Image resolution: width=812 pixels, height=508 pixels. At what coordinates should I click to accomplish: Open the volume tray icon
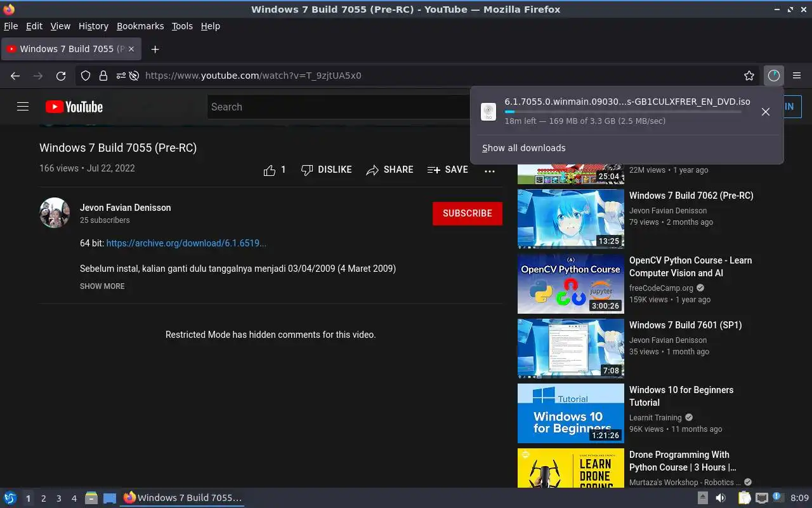click(x=720, y=498)
